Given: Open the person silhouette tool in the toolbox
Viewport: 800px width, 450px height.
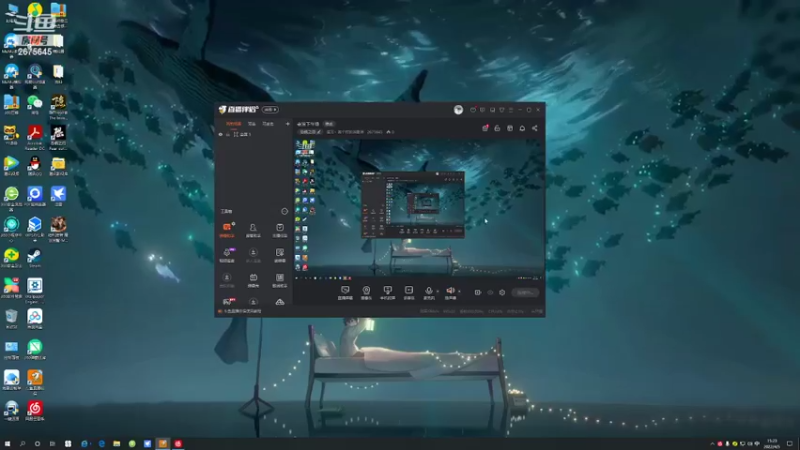Looking at the screenshot, I should pyautogui.click(x=253, y=230).
